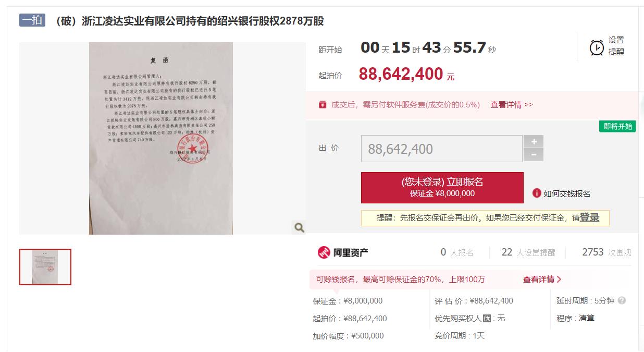Viewport: 644px width, 352px height.
Task: Click the 优 badge beside 优先购买权人
Action: click(487, 318)
